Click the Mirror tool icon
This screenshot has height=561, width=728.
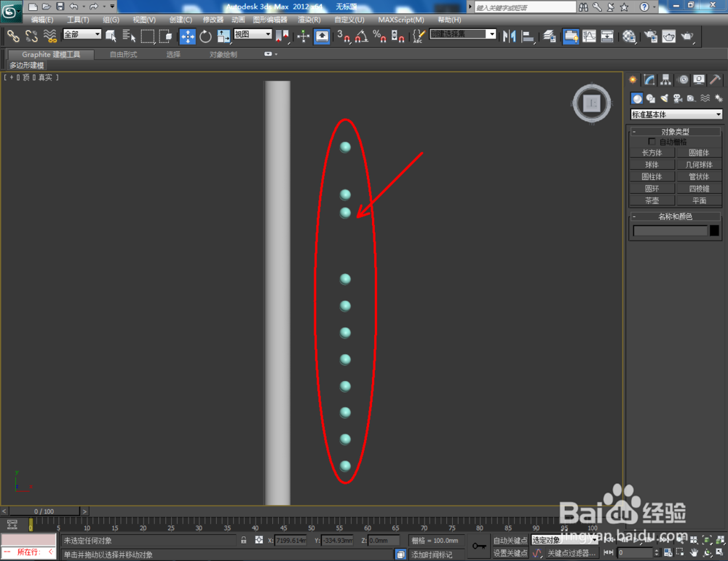coord(510,36)
